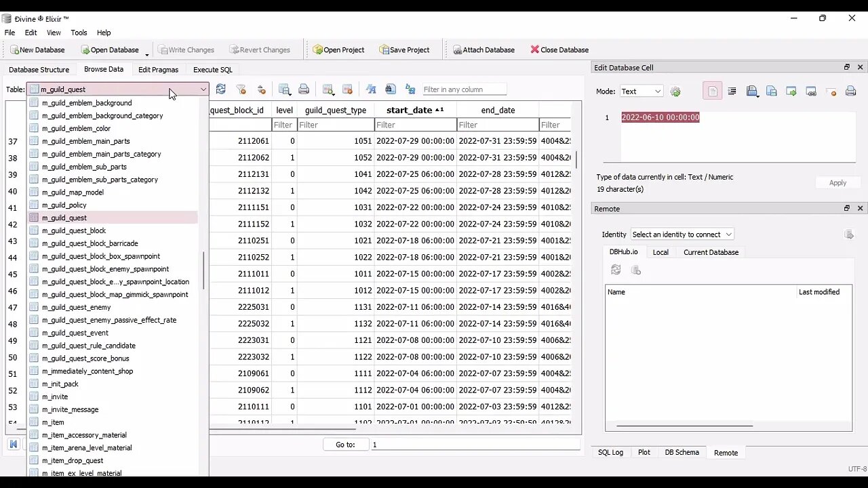Viewport: 868px width, 488px height.
Task: Open the File menu
Action: tap(10, 33)
